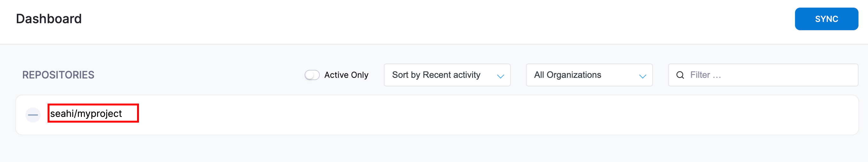Viewport: 868px width, 162px height.
Task: Focus the Filter text input field
Action: click(763, 75)
